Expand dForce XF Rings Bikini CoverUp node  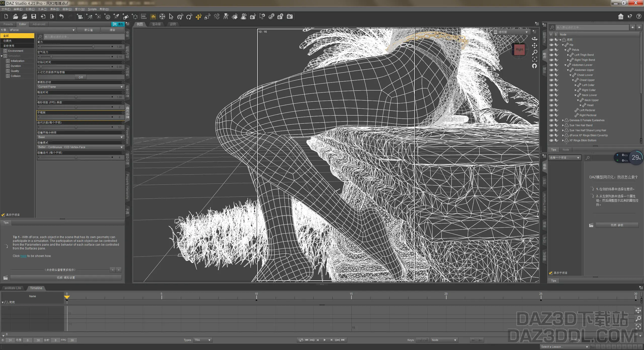[563, 135]
